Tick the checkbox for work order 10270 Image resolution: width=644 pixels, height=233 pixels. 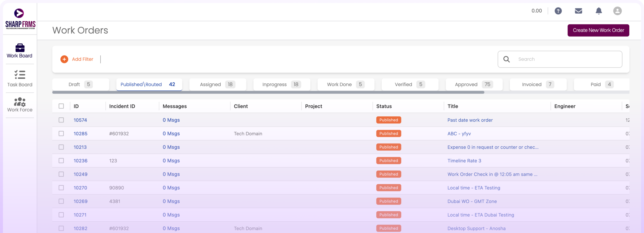pos(61,188)
